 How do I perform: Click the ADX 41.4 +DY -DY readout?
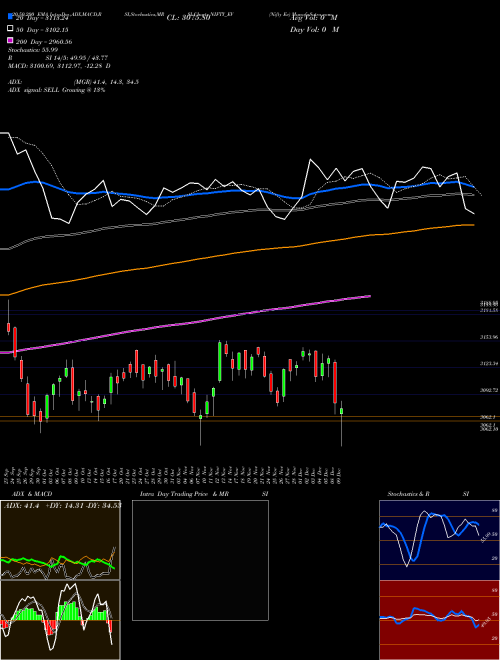point(63,506)
